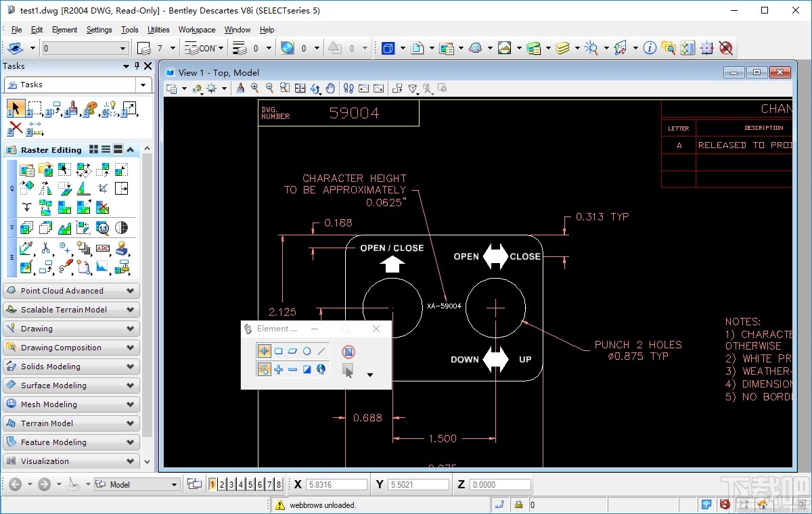Click the yellow stacked layers Level Display icon

(562, 48)
